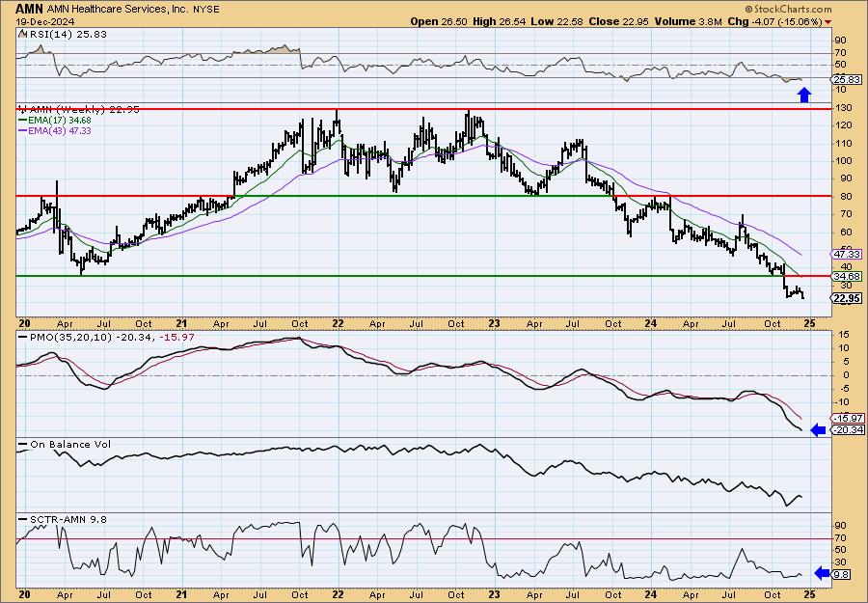
Task: Select the 'AMN Healthcare Services, Inc.' company name
Action: click(118, 10)
